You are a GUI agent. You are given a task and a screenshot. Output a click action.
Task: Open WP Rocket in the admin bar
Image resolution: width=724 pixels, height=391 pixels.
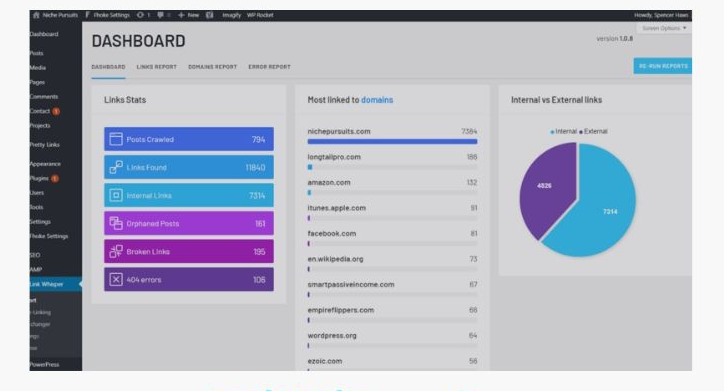pyautogui.click(x=260, y=15)
